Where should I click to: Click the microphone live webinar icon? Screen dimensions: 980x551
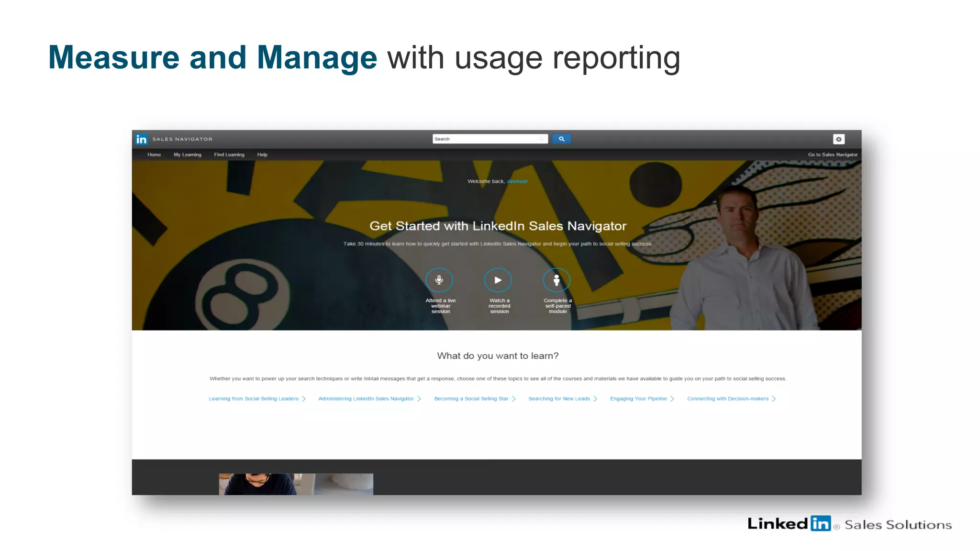click(439, 280)
